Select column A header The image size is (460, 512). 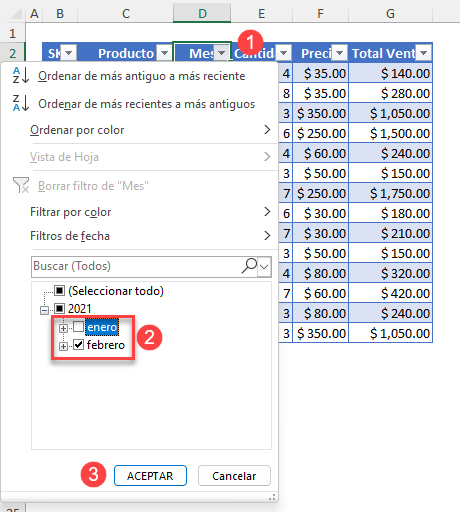pos(34,14)
